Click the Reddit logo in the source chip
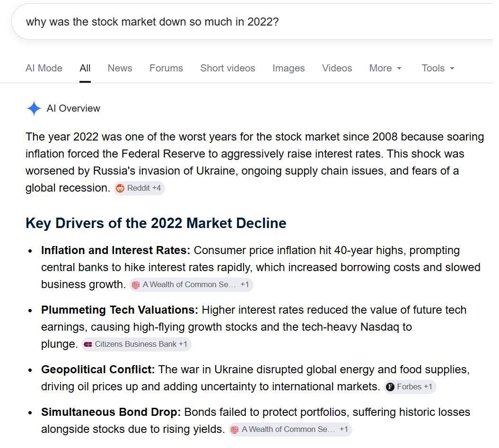The height and width of the screenshot is (448, 499). pyautogui.click(x=120, y=188)
